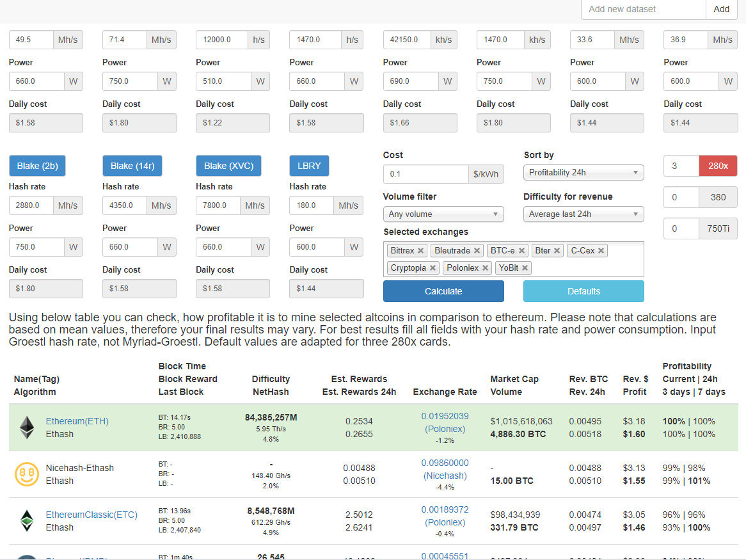Remove BTC-e exchange tag
The image size is (746, 560).
click(x=521, y=251)
